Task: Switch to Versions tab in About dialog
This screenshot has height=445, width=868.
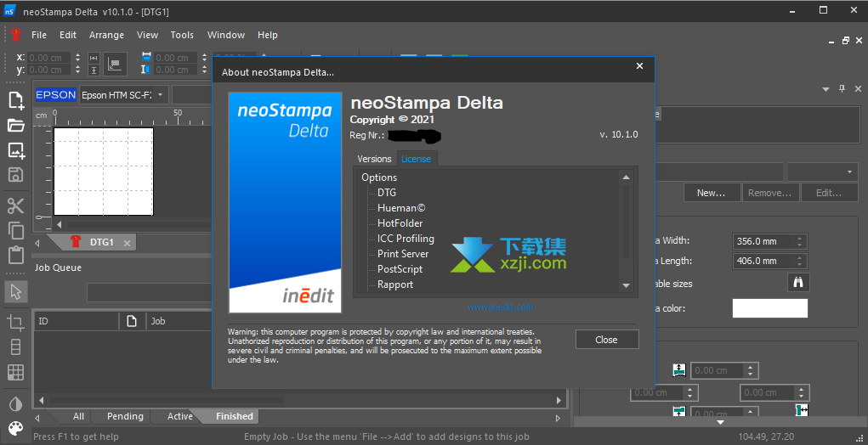Action: click(374, 159)
